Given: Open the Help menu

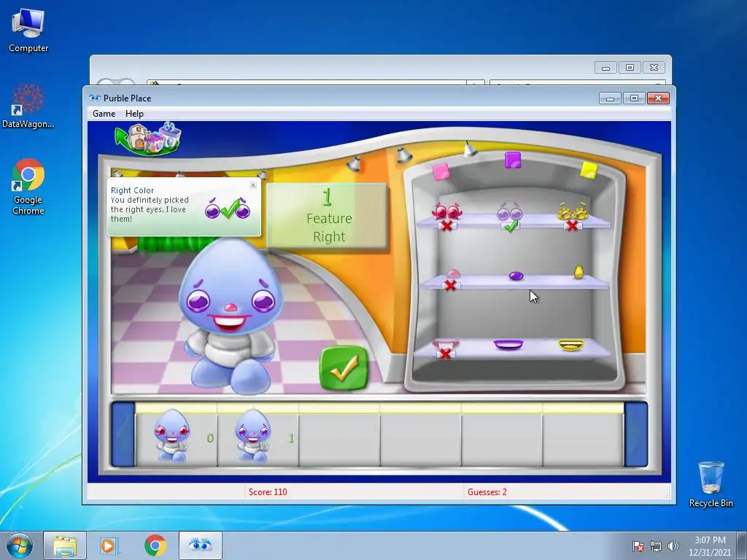Looking at the screenshot, I should pos(134,114).
